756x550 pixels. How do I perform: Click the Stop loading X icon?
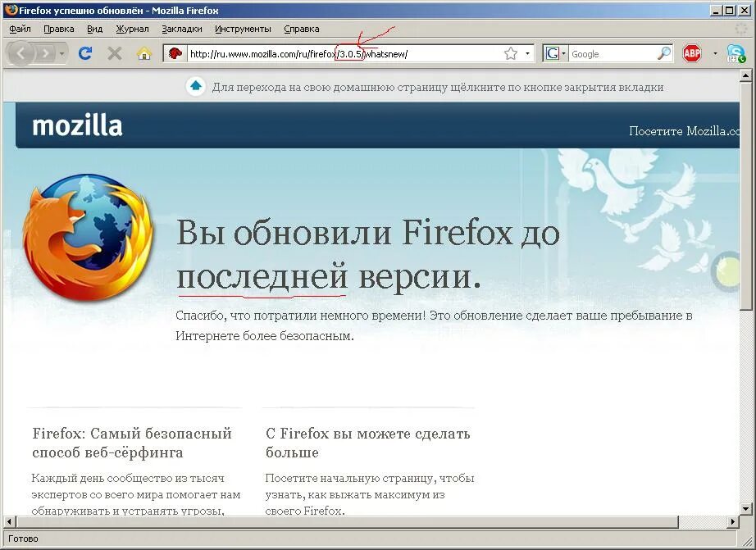114,53
